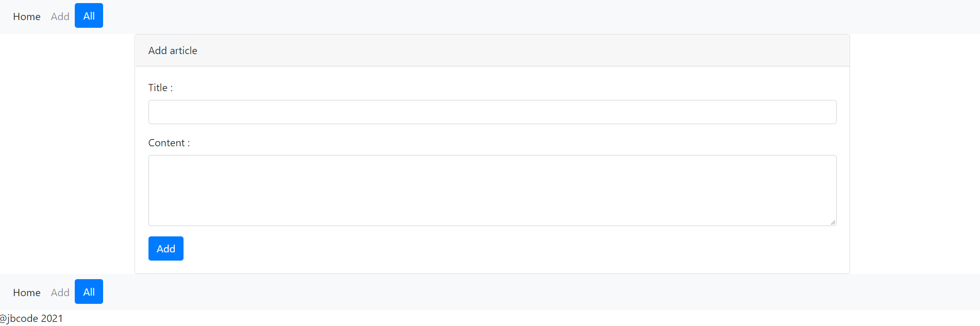This screenshot has height=326, width=980.
Task: Focus the Title label above the input
Action: [160, 88]
